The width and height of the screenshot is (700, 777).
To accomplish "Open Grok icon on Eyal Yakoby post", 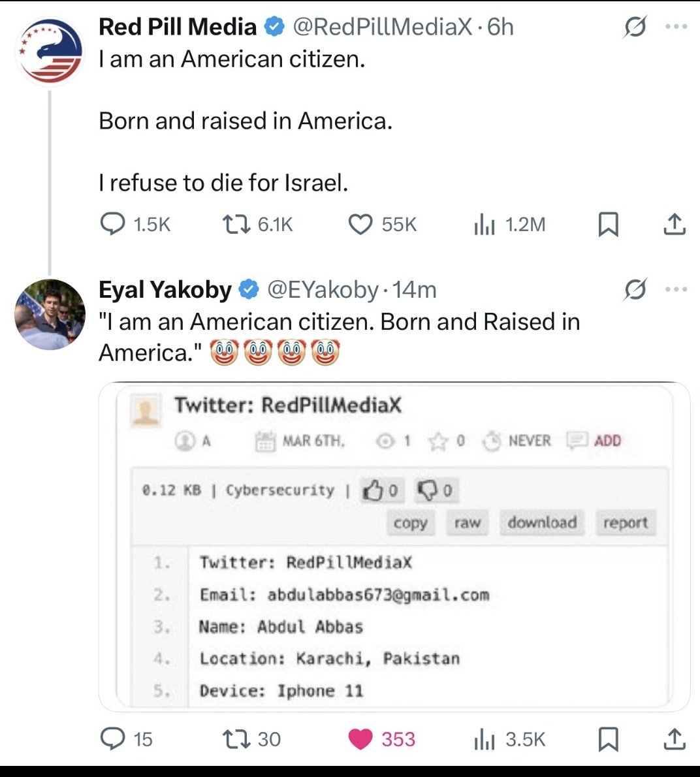I will [635, 289].
